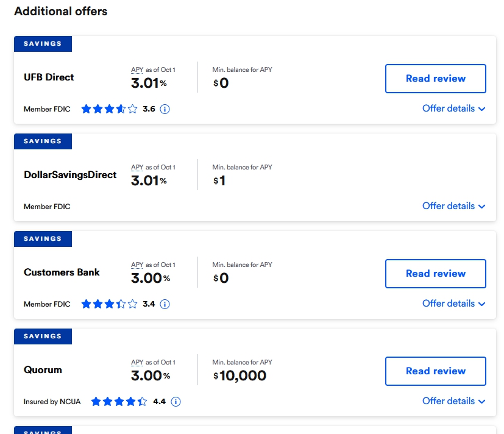504x434 pixels.
Task: Click the $1 minimum balance value
Action: pyautogui.click(x=219, y=180)
